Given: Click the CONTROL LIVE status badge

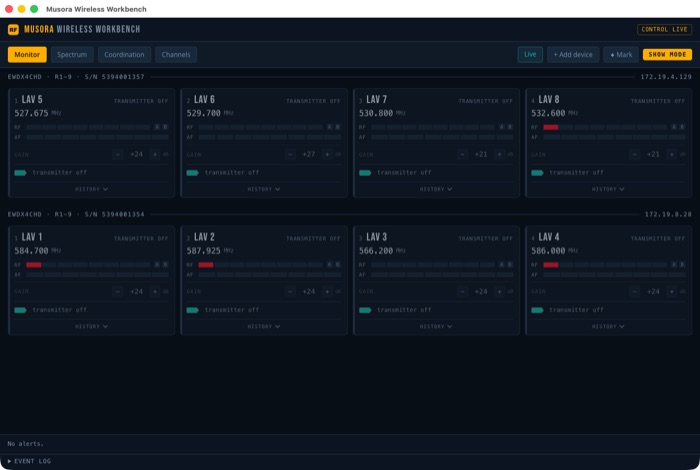Looking at the screenshot, I should [664, 29].
